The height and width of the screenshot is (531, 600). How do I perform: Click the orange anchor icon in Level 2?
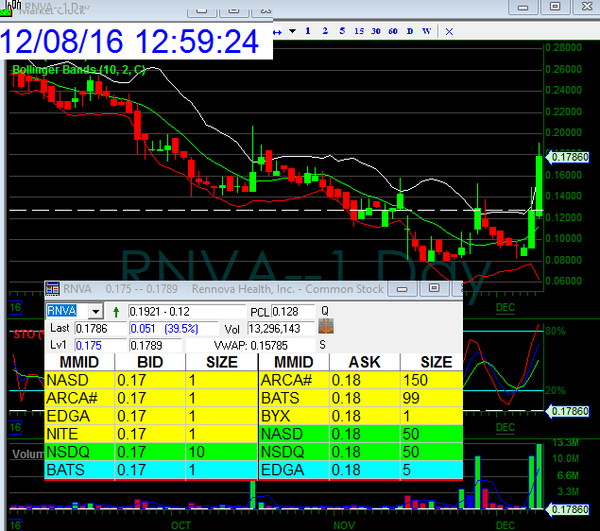(x=324, y=327)
